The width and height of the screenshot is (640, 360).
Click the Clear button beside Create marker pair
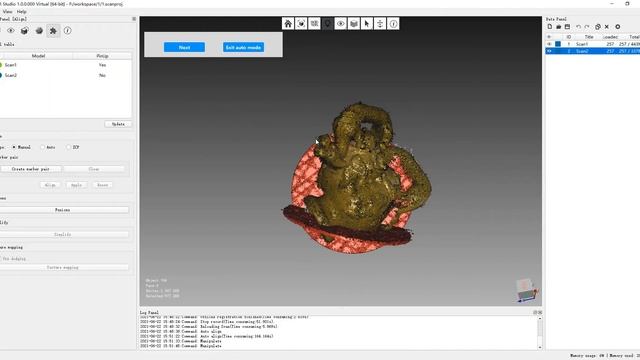[94, 169]
